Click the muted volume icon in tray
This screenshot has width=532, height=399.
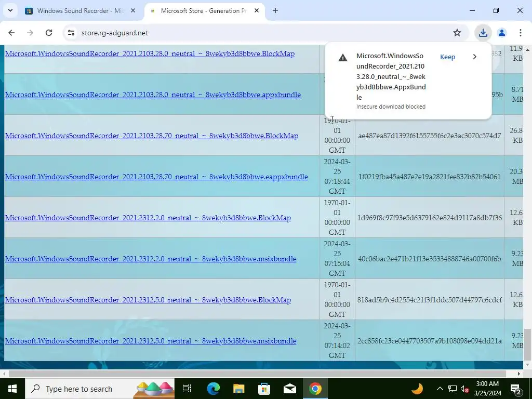465,389
